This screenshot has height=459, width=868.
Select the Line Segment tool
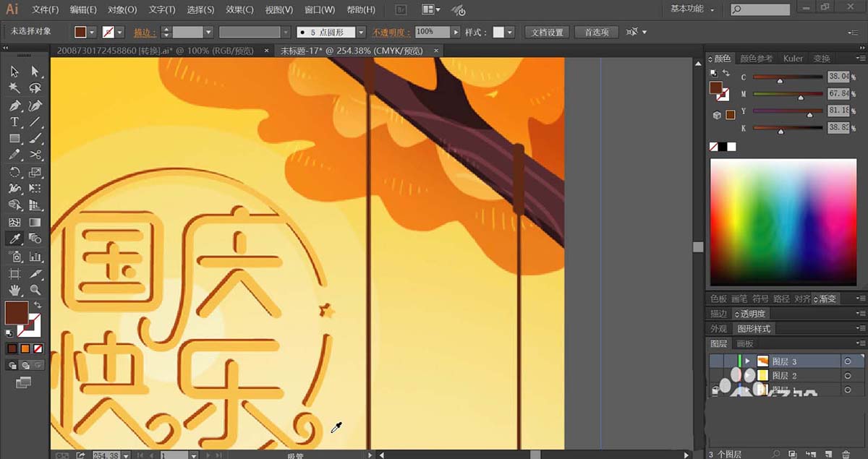[35, 121]
